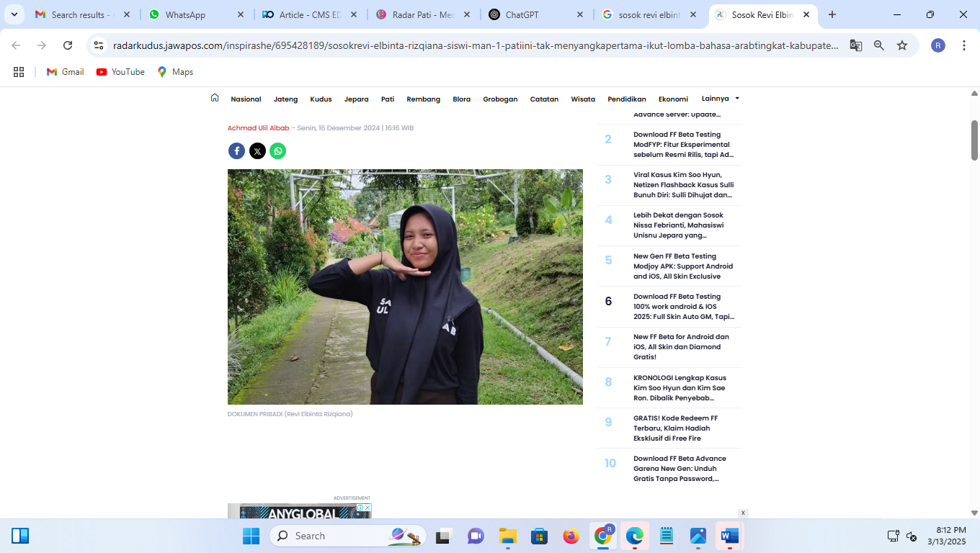980x553 pixels.
Task: Bookmark this page with the star
Action: click(901, 45)
